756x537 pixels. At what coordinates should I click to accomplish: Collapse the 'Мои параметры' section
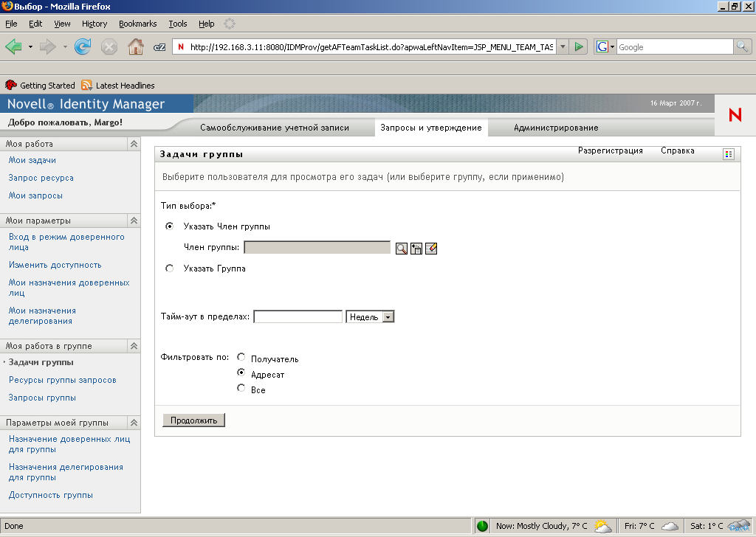click(134, 221)
